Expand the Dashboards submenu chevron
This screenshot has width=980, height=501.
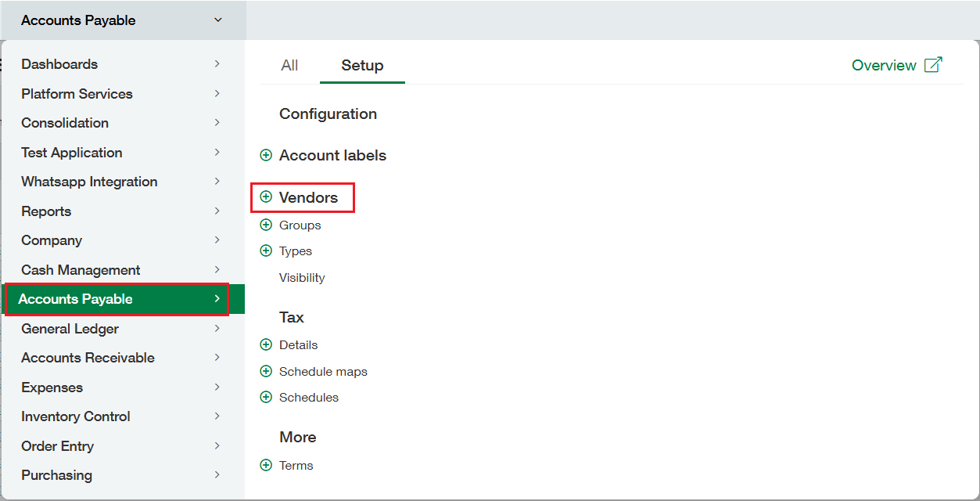[217, 64]
